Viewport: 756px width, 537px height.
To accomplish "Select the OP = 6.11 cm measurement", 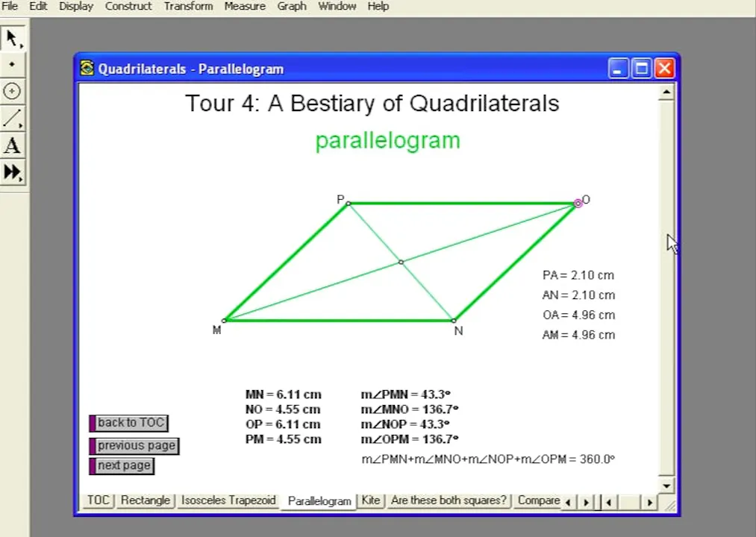I will (x=283, y=424).
